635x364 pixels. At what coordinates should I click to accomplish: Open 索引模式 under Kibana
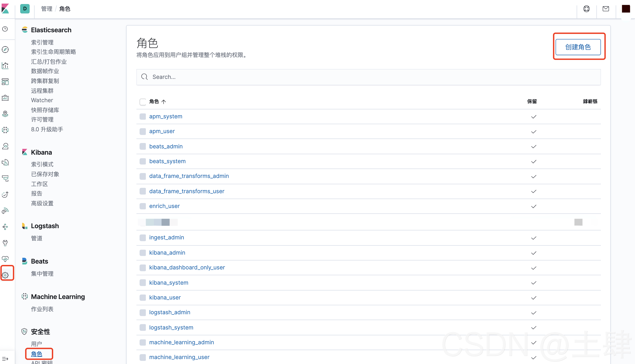[42, 164]
